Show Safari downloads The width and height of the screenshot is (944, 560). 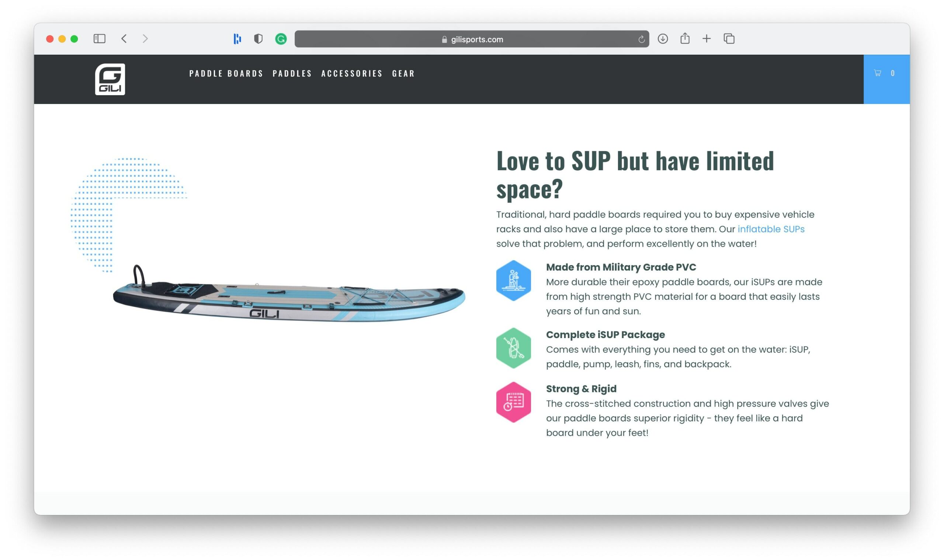[x=662, y=39]
